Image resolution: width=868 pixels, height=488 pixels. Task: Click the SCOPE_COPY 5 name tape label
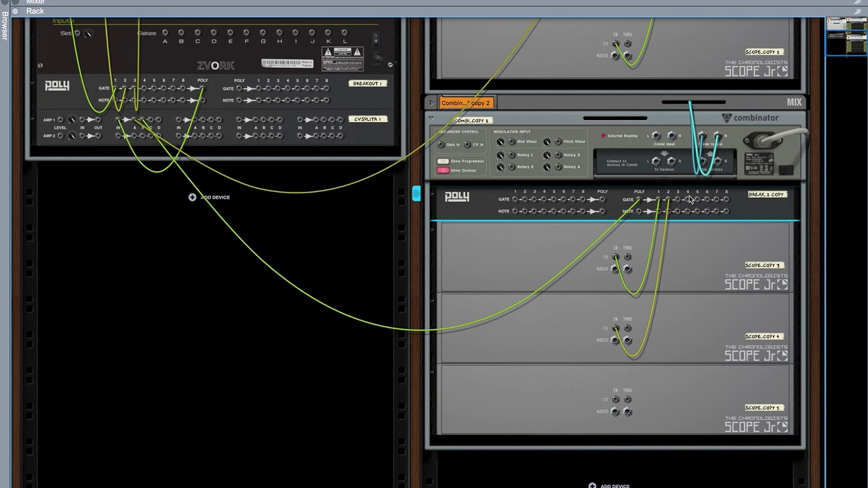pyautogui.click(x=763, y=407)
